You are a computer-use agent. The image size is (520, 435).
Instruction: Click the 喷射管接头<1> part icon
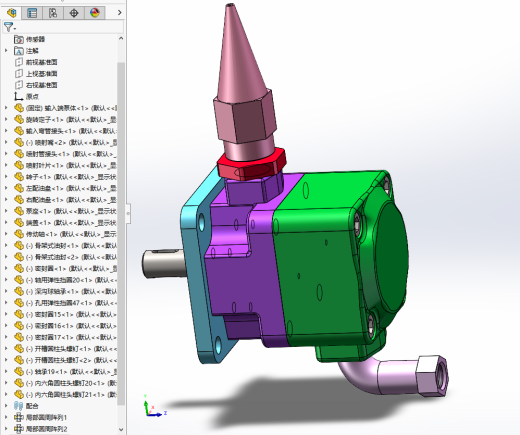pyautogui.click(x=19, y=154)
